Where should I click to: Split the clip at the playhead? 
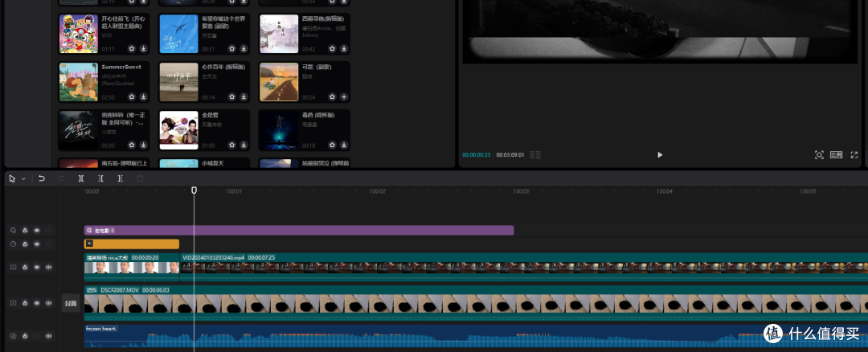point(81,178)
